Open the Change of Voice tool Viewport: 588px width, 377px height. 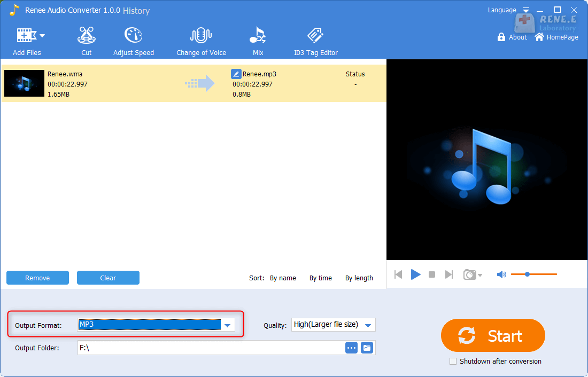tap(201, 41)
